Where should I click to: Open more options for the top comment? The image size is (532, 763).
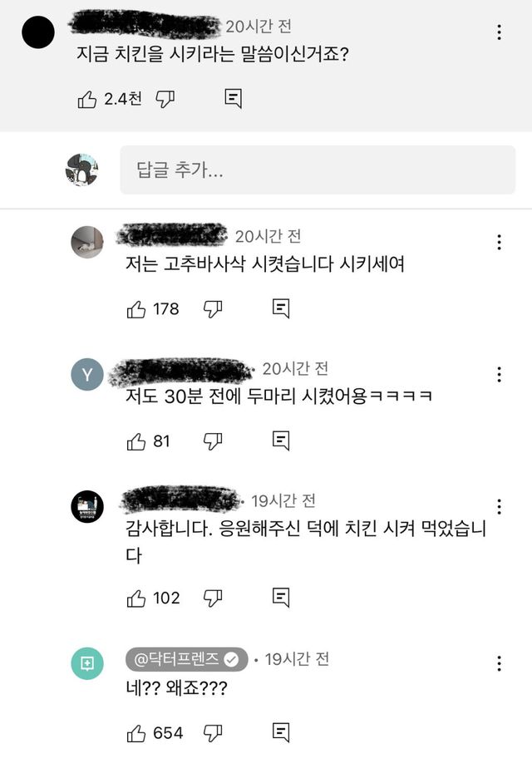(499, 32)
